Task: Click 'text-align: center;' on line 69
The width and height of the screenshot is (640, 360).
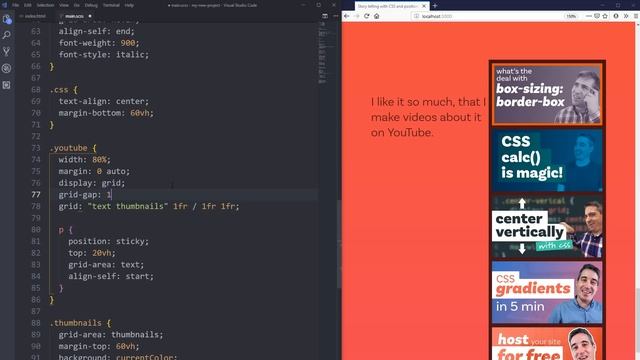Action: click(x=104, y=101)
